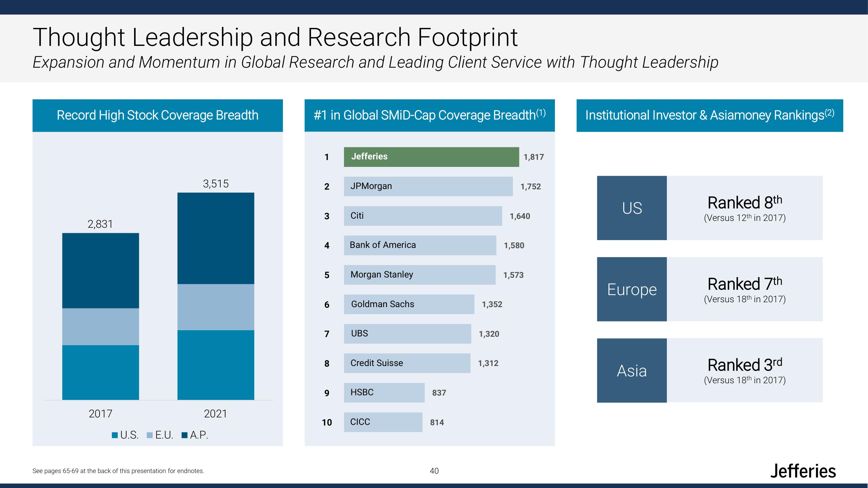Image resolution: width=868 pixels, height=488 pixels.
Task: Click the 1,752 value next to JPMorgan
Action: (530, 186)
